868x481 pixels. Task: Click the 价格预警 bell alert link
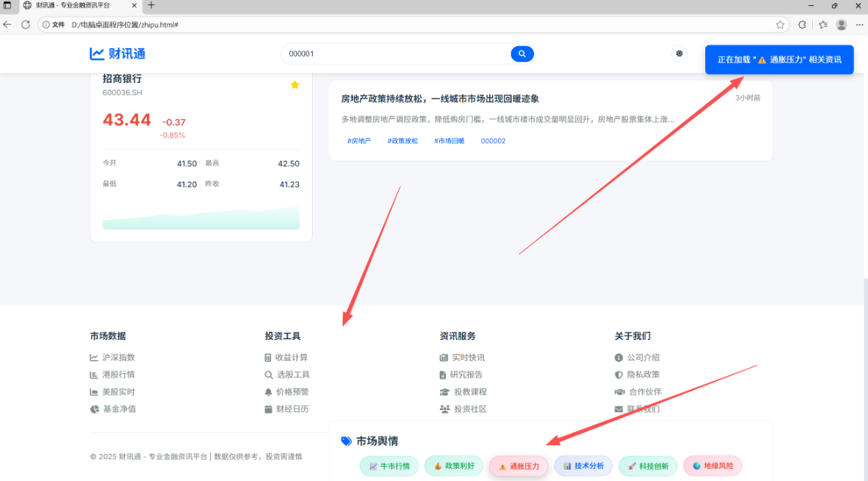[292, 392]
